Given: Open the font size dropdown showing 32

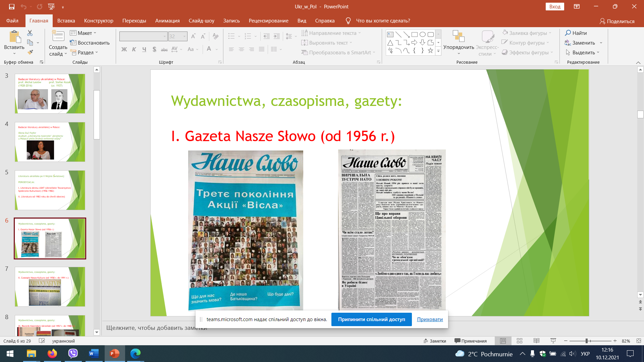Looking at the screenshot, I should click(x=184, y=36).
